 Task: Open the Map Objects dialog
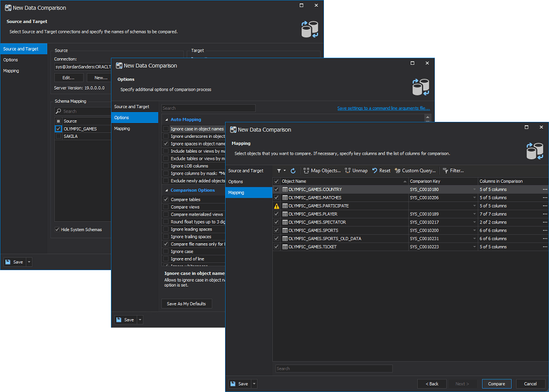pos(322,171)
